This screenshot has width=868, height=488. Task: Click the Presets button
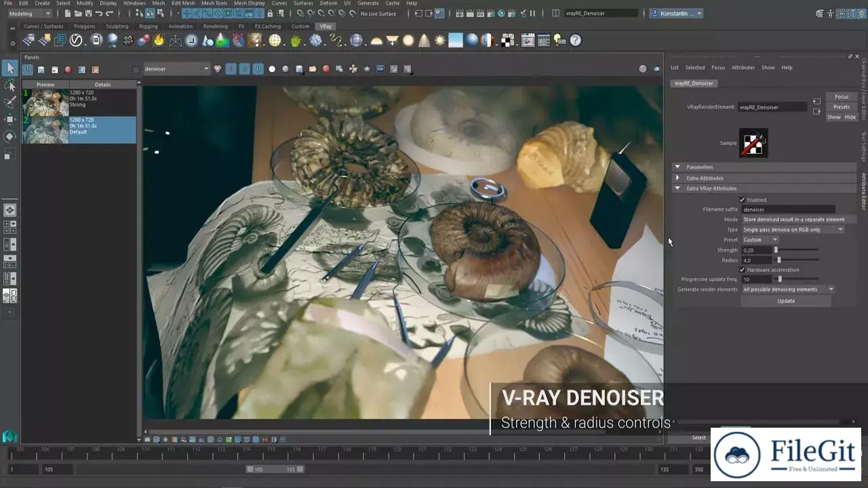842,107
